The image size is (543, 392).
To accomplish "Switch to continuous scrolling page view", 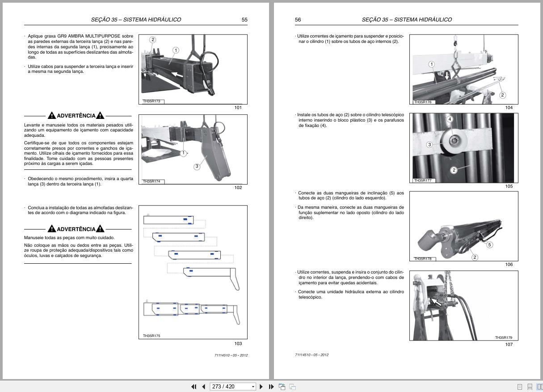I will click(x=530, y=387).
